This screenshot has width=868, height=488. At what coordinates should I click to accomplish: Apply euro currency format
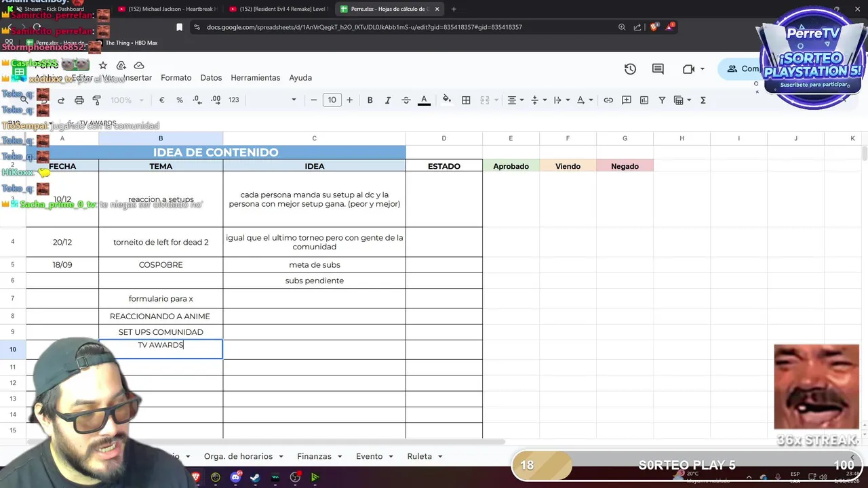(x=161, y=100)
